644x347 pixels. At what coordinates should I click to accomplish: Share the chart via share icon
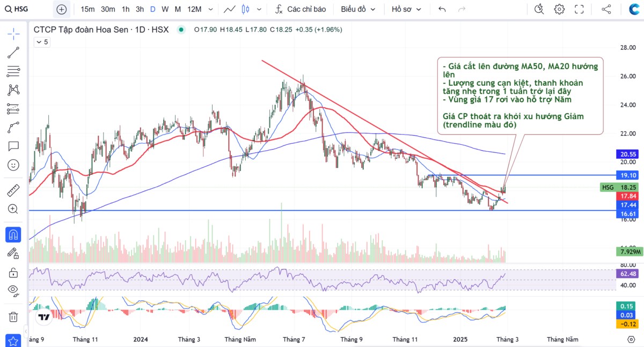click(x=606, y=9)
